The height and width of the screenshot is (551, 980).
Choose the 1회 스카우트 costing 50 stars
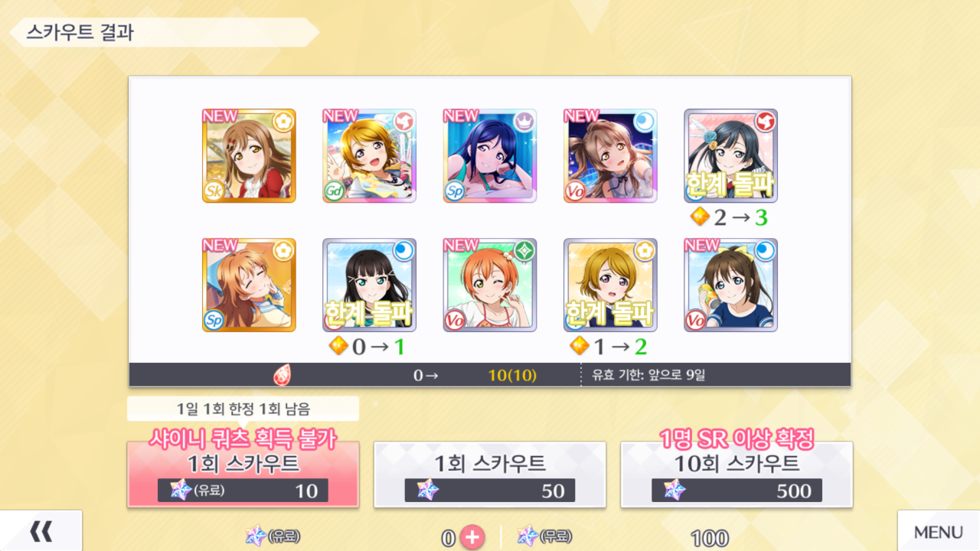(490, 474)
